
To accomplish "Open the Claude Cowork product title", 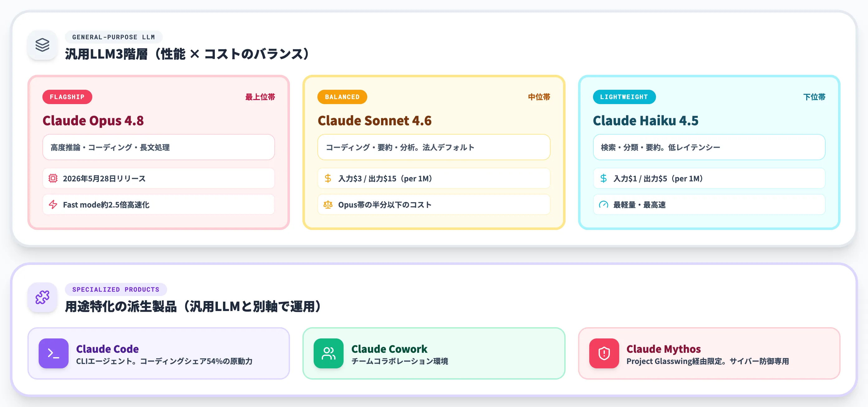I will click(x=389, y=349).
